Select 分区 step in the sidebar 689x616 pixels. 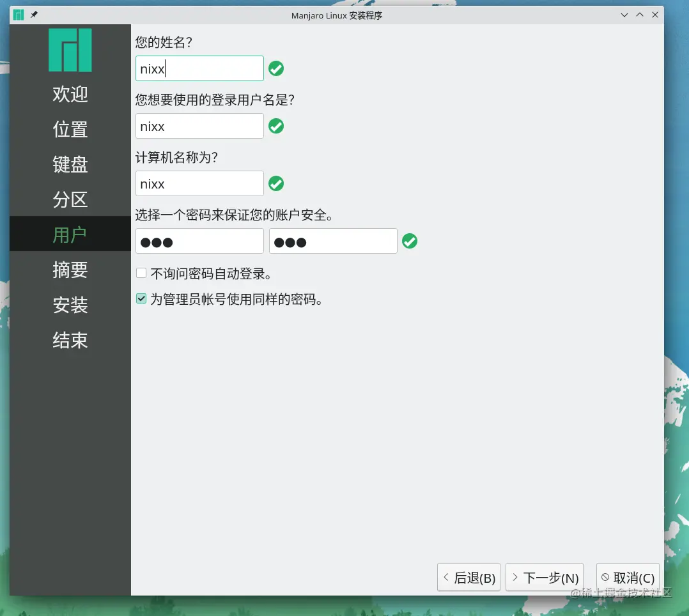pos(70,199)
